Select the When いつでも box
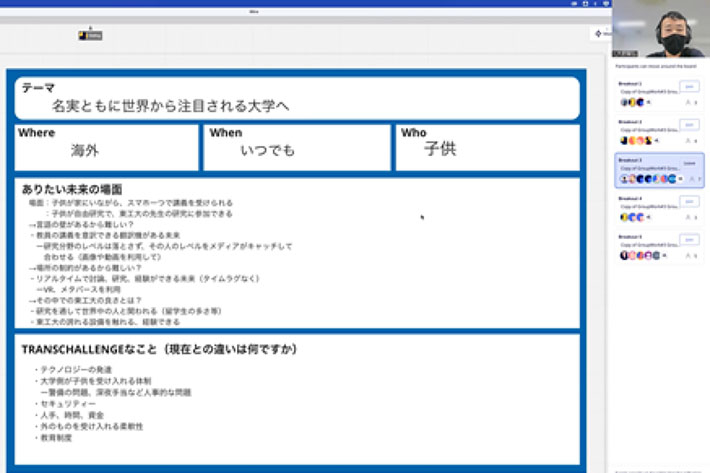710x473 pixels. point(297,147)
